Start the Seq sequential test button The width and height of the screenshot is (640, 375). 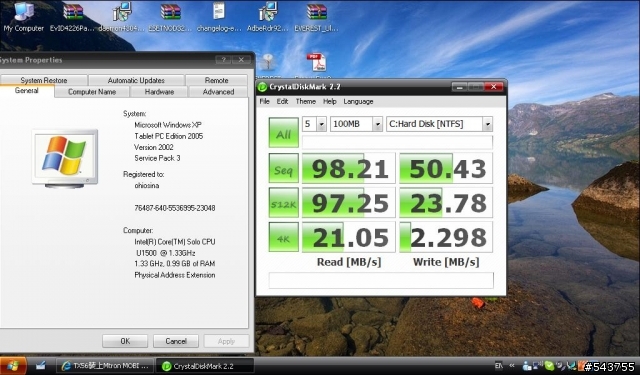[284, 168]
